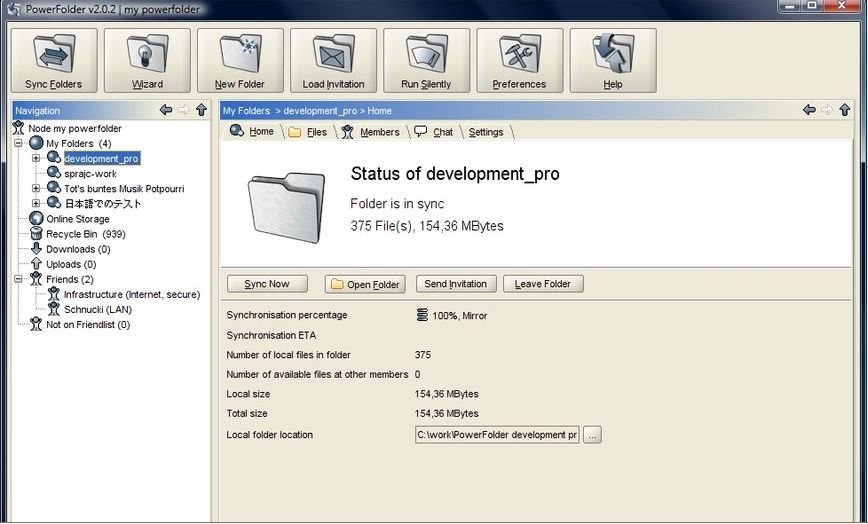Open Online Storage in navigation tree

[x=78, y=219]
